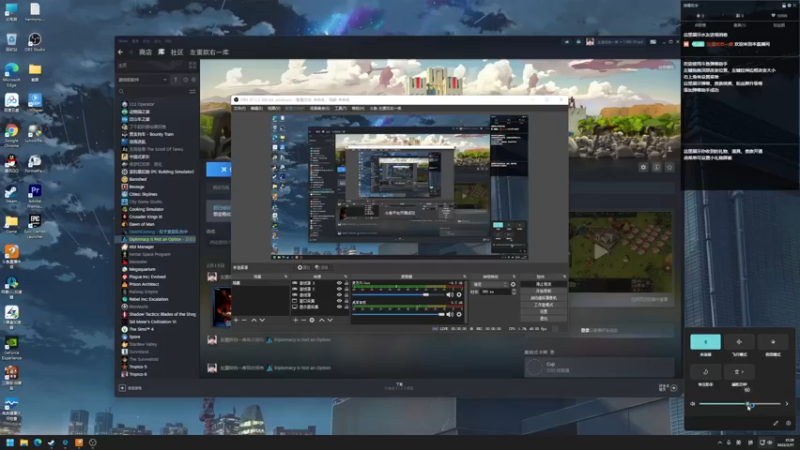Expand the accessibility tile in quick settings
Viewport: 800px width, 450px height.
pyautogui.click(x=743, y=372)
